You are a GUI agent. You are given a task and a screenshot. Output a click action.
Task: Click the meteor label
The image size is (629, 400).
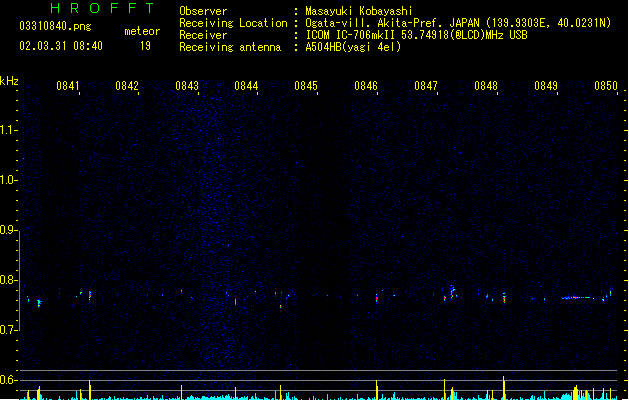point(142,31)
